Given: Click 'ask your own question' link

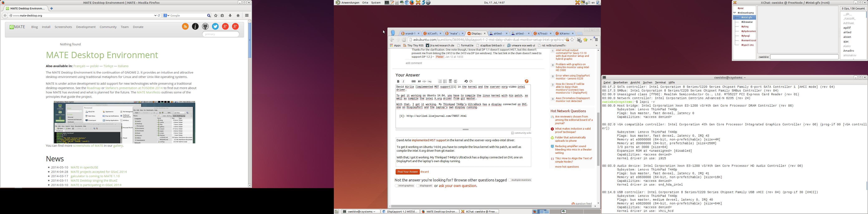Looking at the screenshot, I should (458, 186).
